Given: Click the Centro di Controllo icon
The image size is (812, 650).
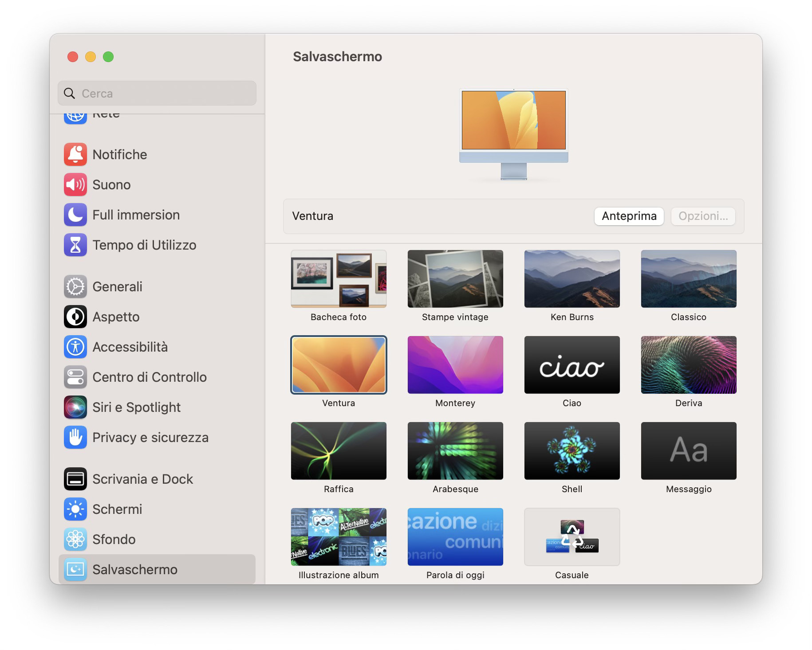Looking at the screenshot, I should coord(75,377).
